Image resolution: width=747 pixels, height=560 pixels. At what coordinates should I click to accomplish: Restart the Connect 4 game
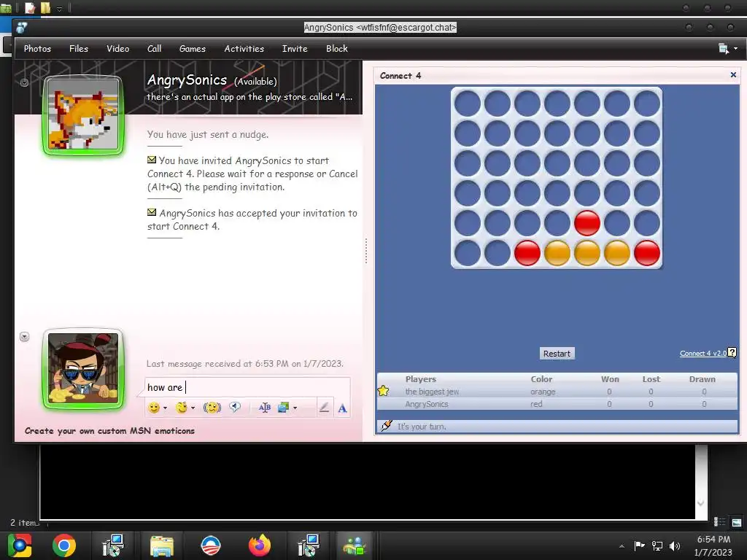point(557,354)
